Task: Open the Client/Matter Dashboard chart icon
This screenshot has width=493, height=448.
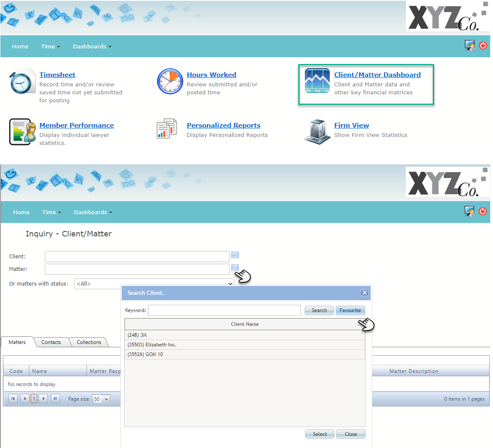Action: 317,81
